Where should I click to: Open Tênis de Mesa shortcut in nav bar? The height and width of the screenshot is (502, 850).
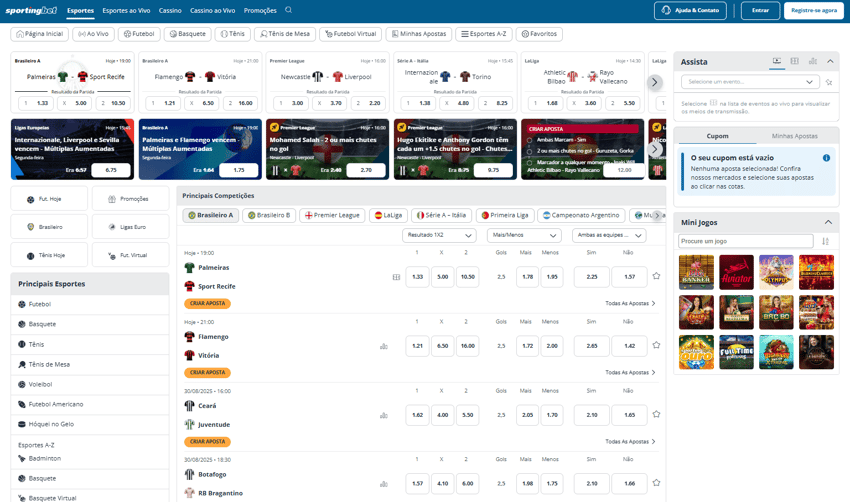285,34
